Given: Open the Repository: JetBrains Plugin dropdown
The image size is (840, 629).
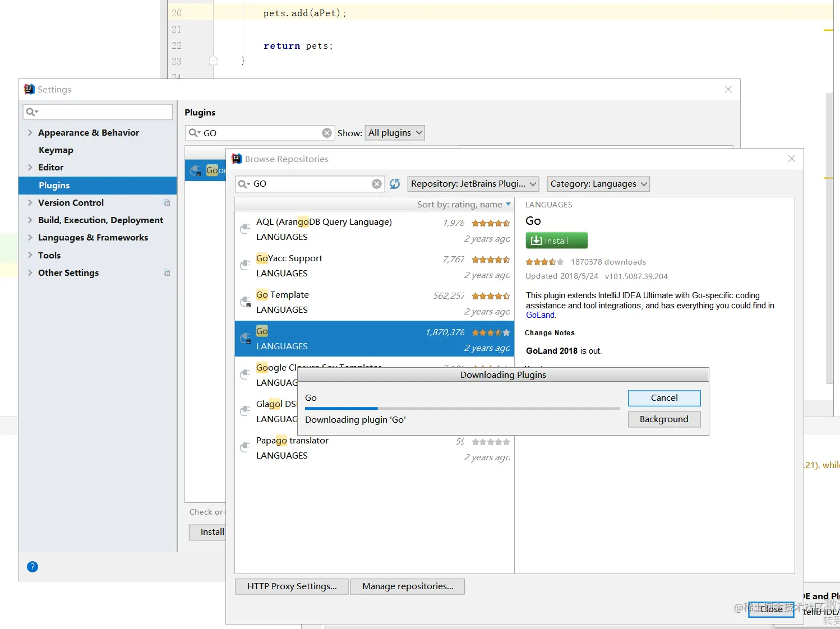Looking at the screenshot, I should tap(473, 184).
